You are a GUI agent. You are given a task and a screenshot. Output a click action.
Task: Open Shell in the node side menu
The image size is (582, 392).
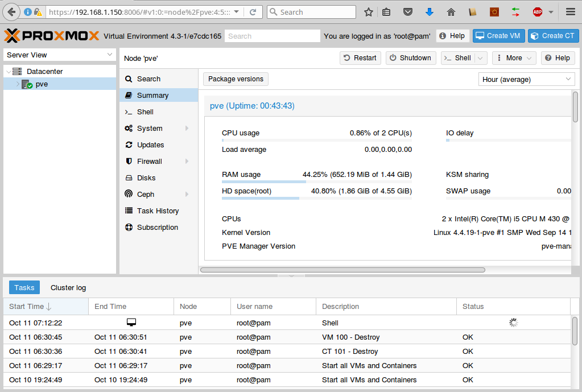[159, 112]
